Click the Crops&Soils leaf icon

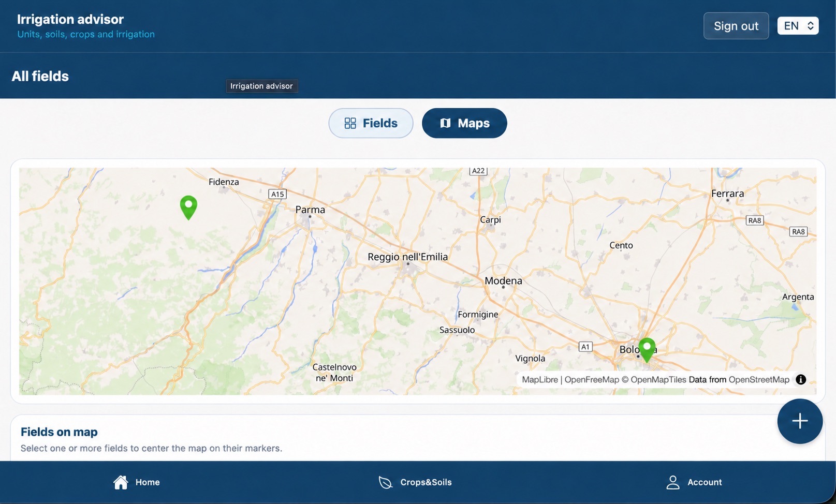[385, 482]
